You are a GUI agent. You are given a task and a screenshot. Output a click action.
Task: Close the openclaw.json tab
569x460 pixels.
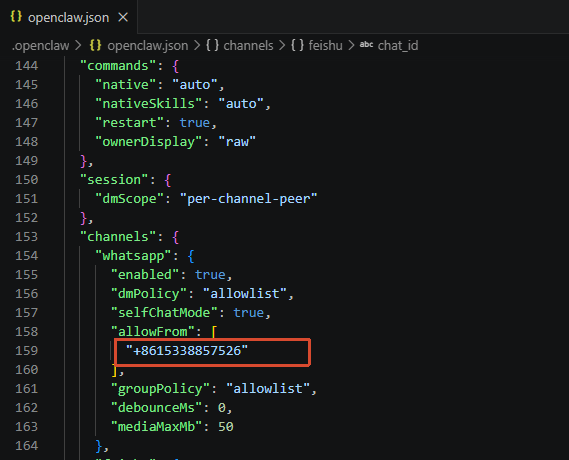(x=123, y=17)
